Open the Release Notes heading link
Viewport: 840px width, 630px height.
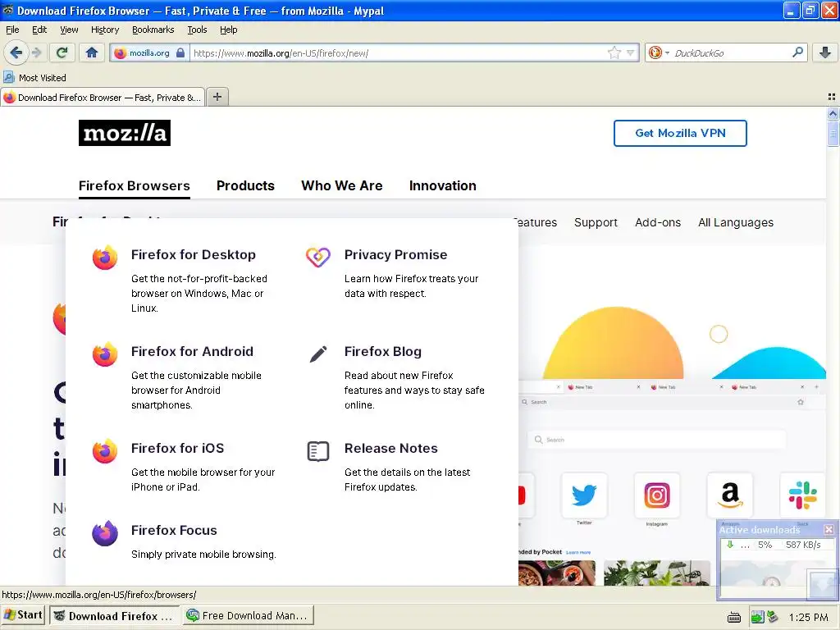(x=390, y=448)
